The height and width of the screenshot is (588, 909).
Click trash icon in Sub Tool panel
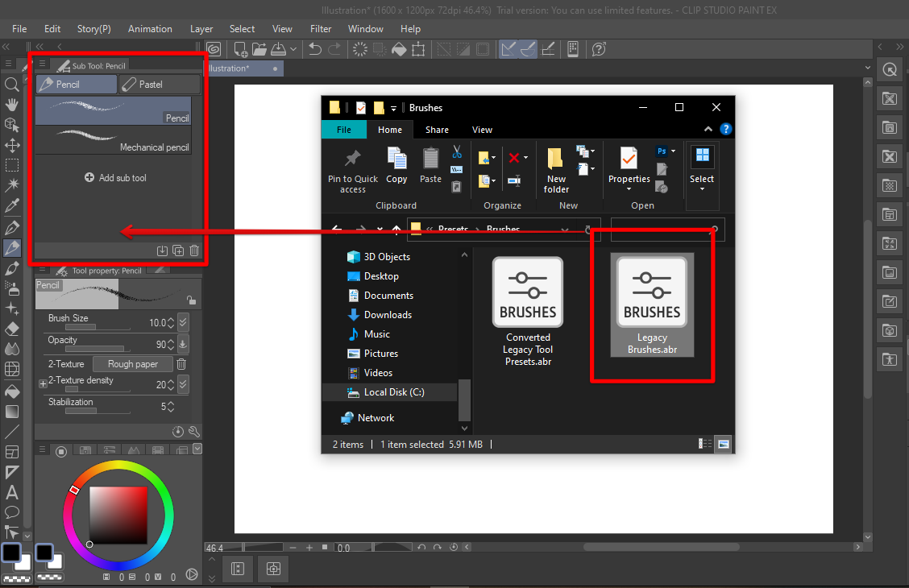pos(194,251)
